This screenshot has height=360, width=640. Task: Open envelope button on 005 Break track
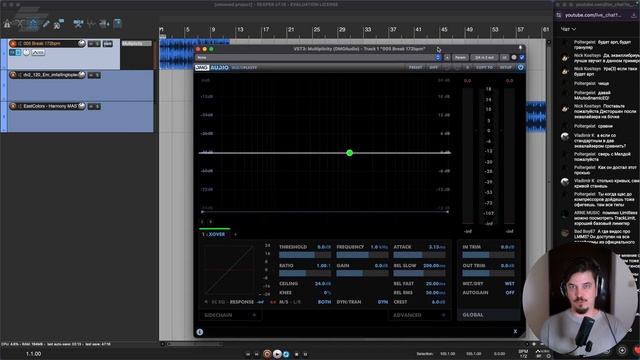click(x=38, y=53)
